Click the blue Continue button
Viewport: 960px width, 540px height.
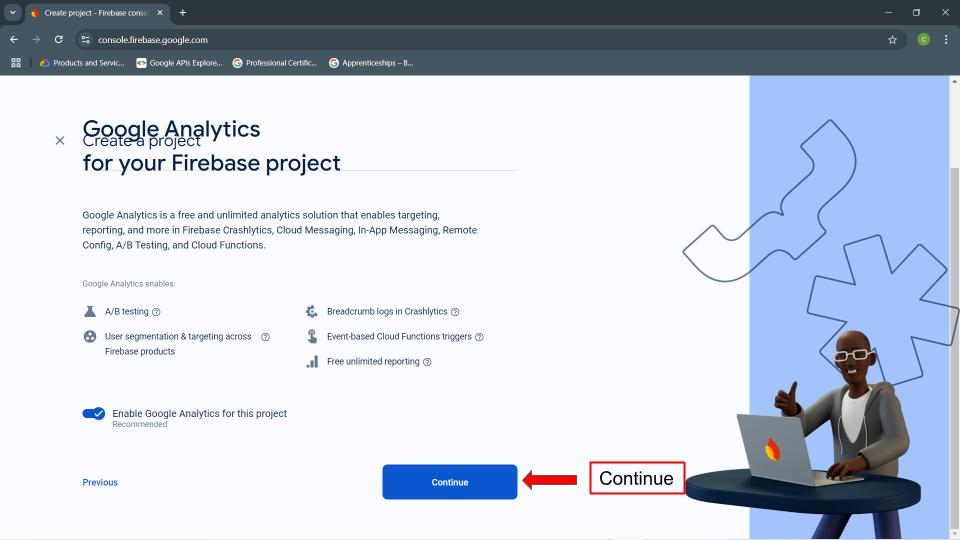[449, 482]
